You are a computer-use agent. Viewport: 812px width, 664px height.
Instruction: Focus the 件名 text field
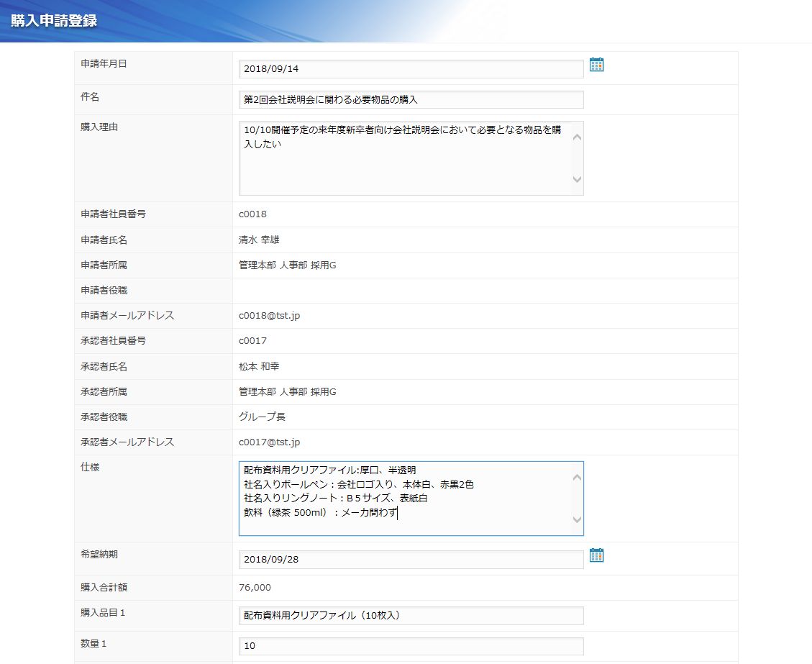(411, 99)
